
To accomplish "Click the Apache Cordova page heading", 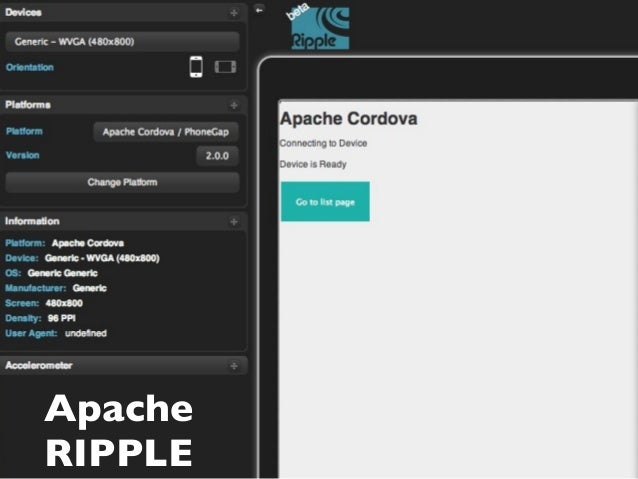I will (x=349, y=118).
